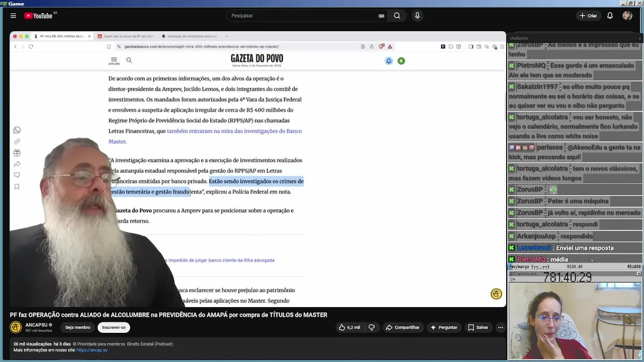Join with the Seja membro button
The image size is (644, 362).
pos(77,327)
